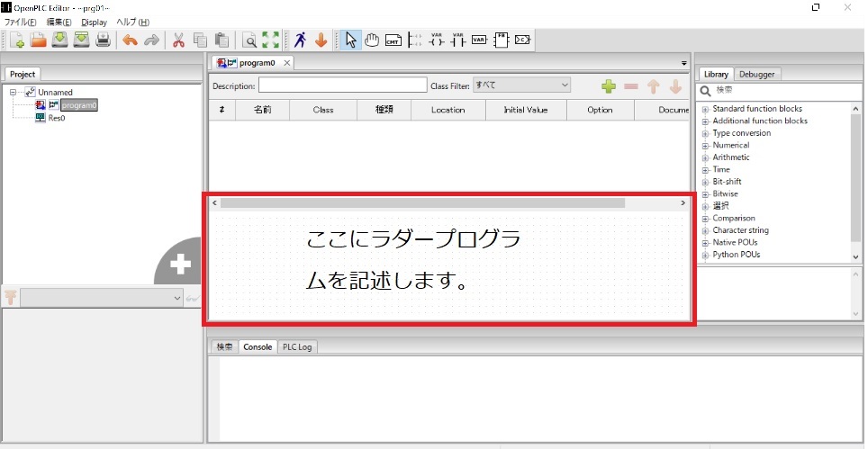Open the 編集(E) menu
Viewport: 868px width, 449px height.
click(x=59, y=22)
